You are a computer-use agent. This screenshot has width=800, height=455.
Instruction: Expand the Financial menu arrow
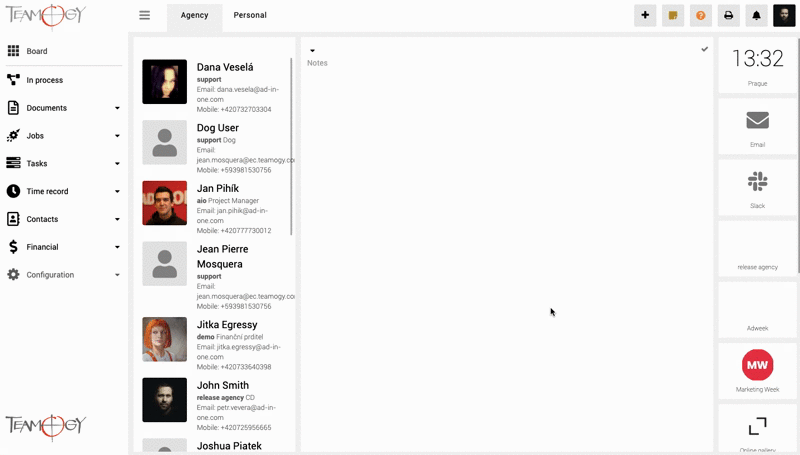tap(117, 247)
